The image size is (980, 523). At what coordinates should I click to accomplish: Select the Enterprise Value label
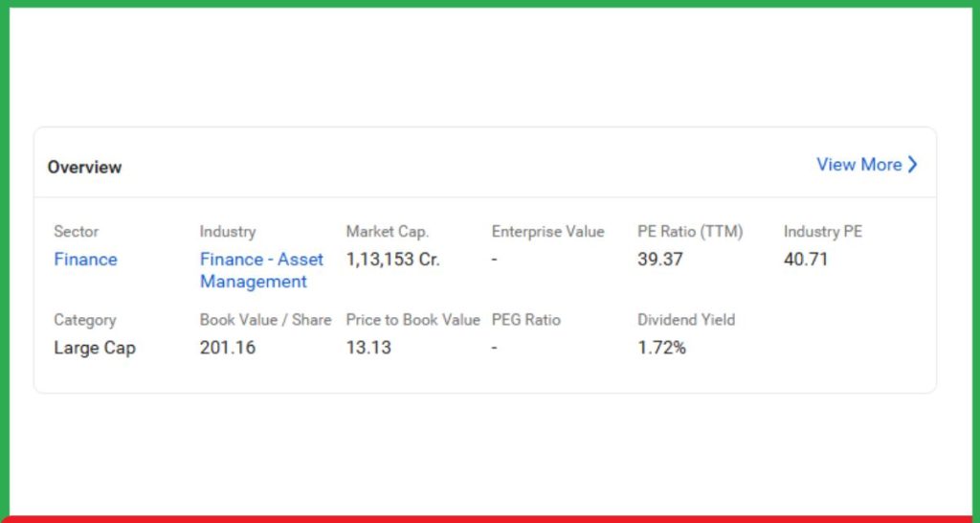(x=547, y=231)
